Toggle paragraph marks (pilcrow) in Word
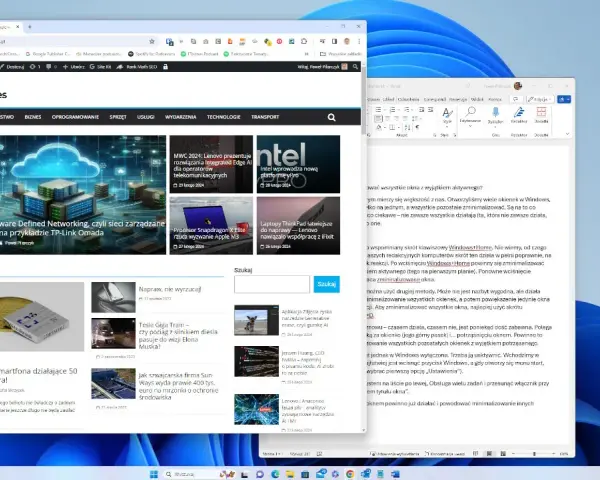Viewport: 600px width, 480px height. (x=417, y=127)
